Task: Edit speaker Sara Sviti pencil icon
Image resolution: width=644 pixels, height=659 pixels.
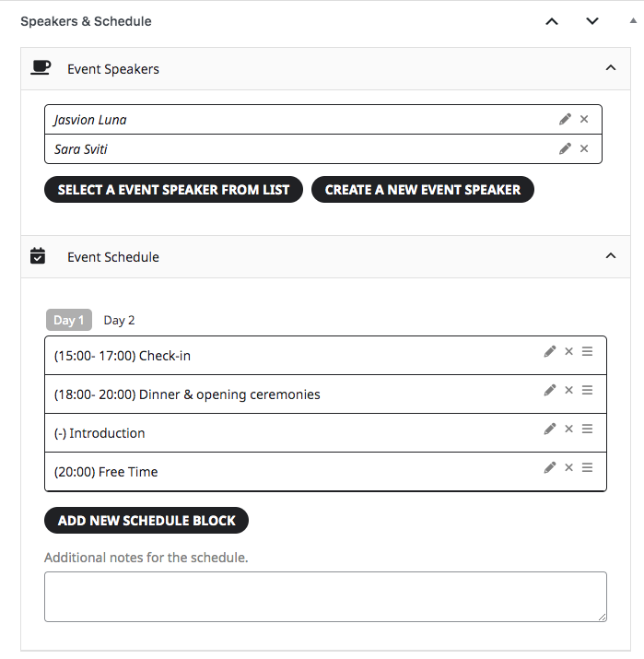Action: click(x=565, y=148)
